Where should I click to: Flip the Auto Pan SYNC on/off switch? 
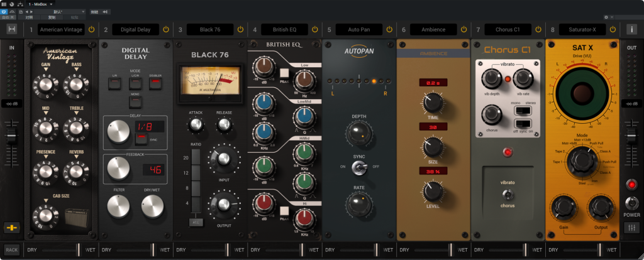tap(359, 167)
